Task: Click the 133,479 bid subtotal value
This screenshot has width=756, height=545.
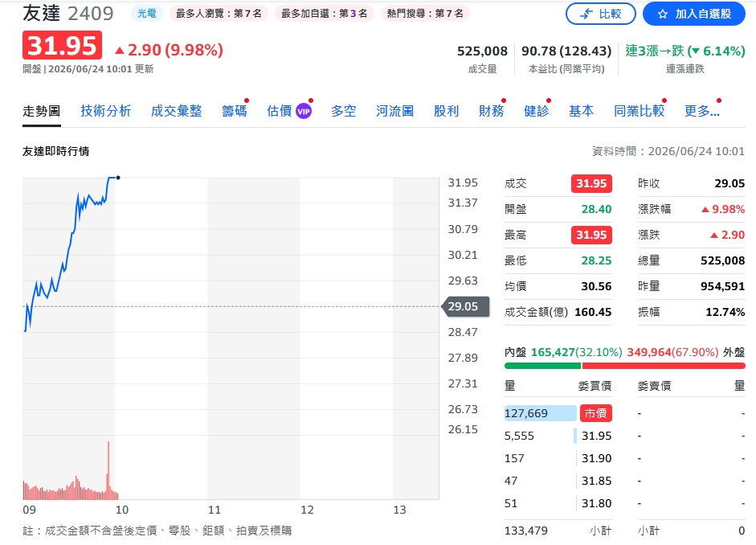Action: click(x=526, y=531)
